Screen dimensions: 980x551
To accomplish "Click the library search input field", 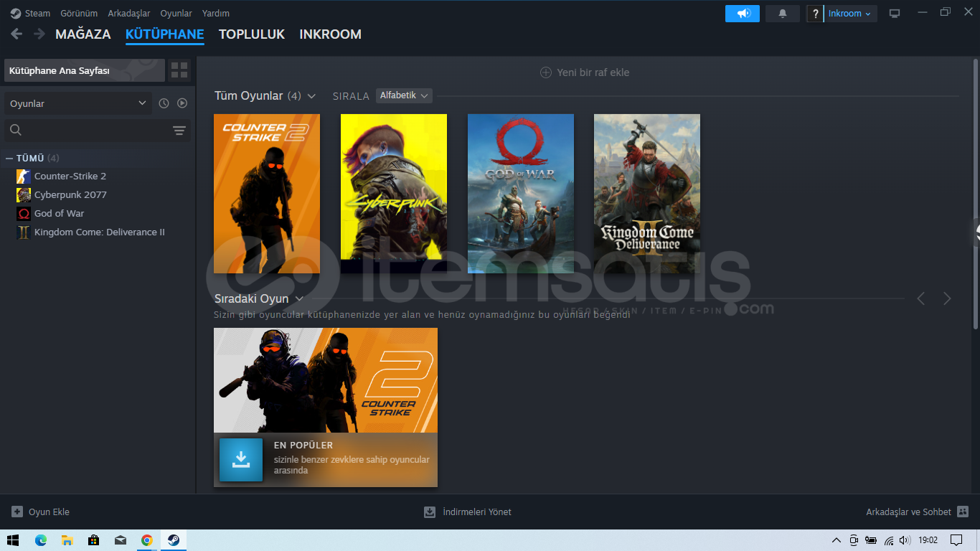I will (x=98, y=130).
